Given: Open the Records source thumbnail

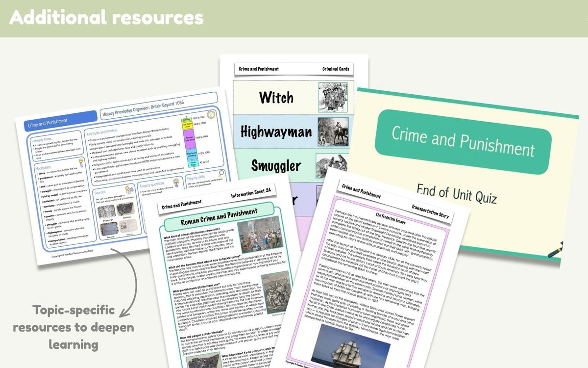Looking at the screenshot, I should (108, 229).
